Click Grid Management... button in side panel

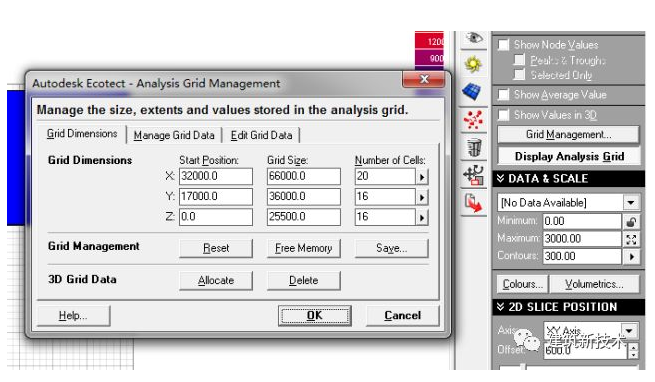(x=569, y=135)
